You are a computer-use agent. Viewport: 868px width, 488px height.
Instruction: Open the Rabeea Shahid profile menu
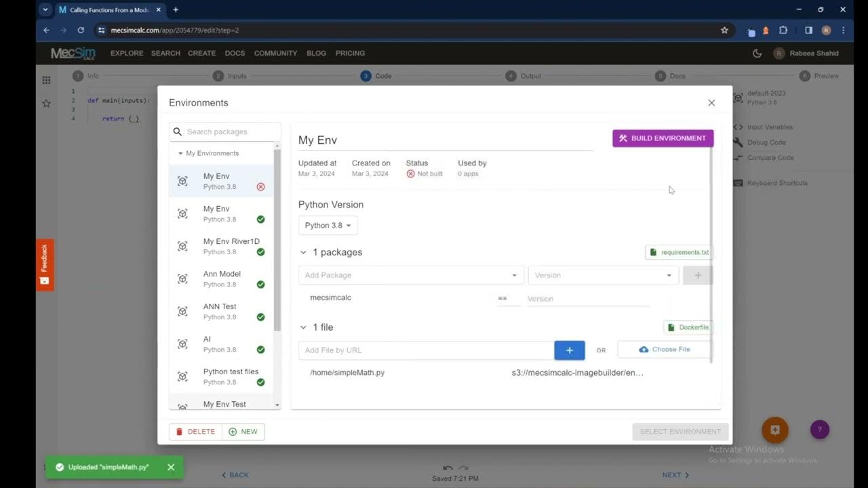pyautogui.click(x=806, y=54)
